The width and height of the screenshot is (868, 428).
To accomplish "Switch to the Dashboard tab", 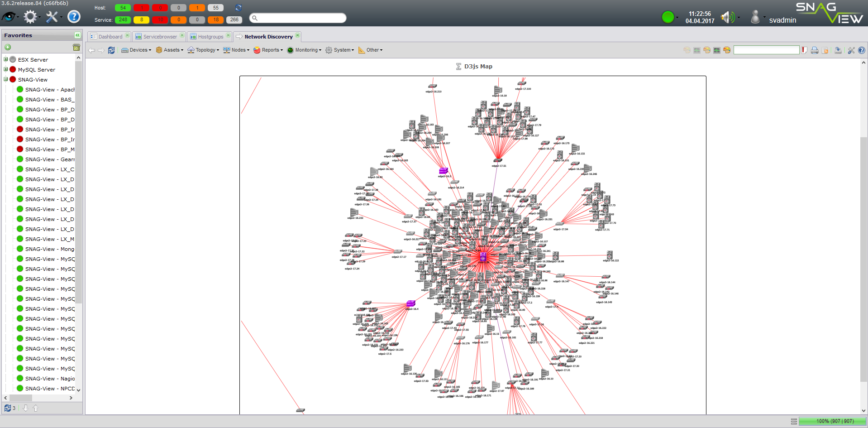I will 110,37.
